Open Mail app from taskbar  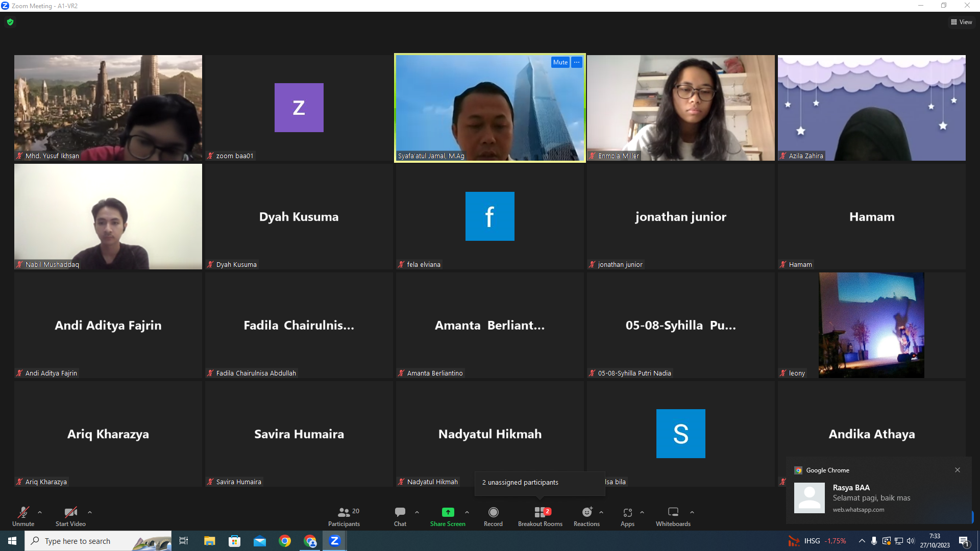coord(260,541)
